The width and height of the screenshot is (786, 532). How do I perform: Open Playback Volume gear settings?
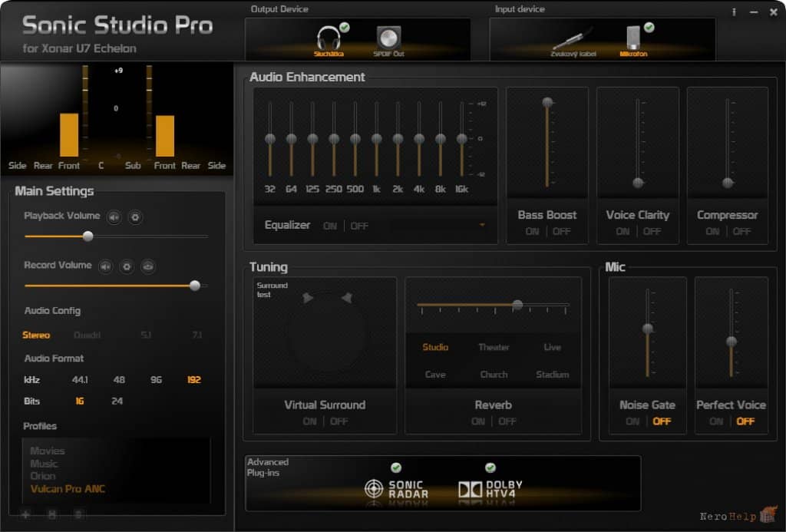coord(135,217)
